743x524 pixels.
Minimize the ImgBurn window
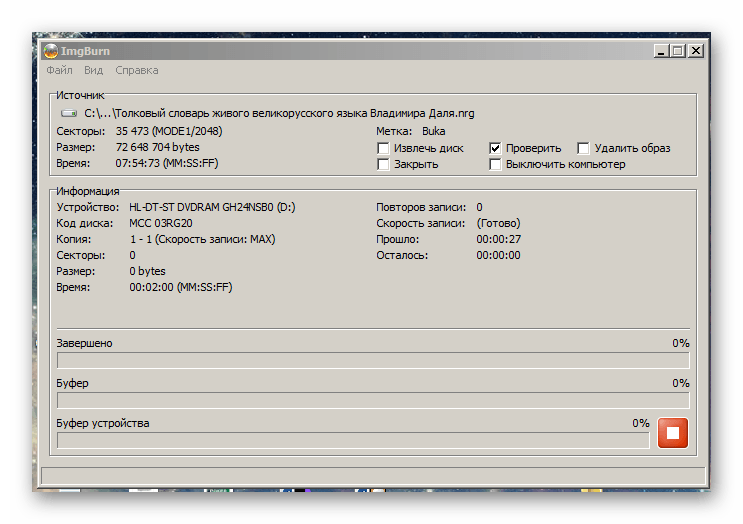[x=661, y=51]
